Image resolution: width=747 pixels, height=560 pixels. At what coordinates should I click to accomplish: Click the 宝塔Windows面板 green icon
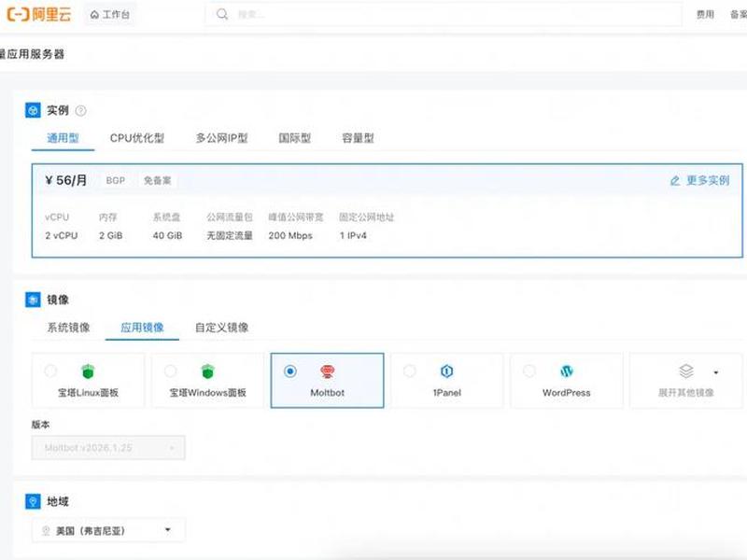[x=207, y=371]
